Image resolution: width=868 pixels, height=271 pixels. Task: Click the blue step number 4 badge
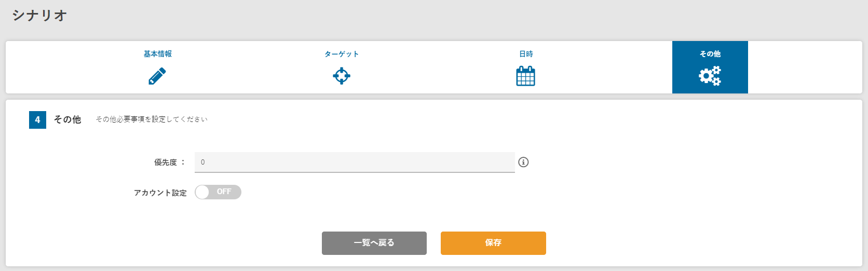point(37,120)
